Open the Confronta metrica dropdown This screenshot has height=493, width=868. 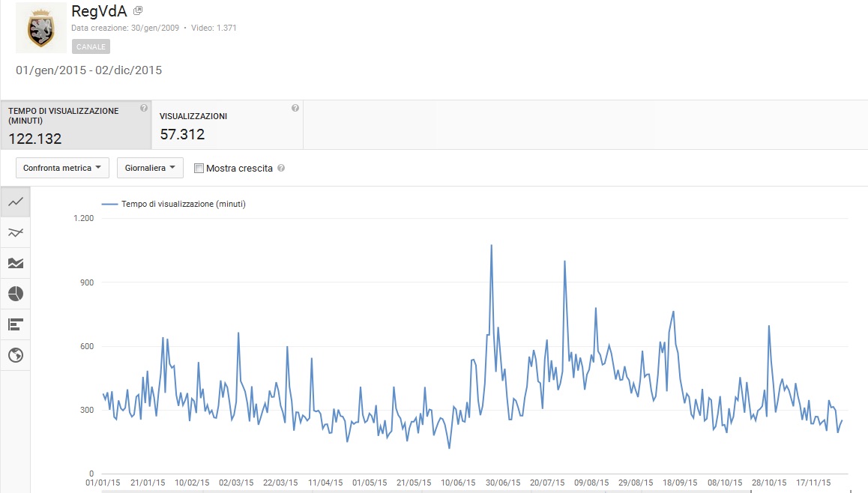point(62,168)
